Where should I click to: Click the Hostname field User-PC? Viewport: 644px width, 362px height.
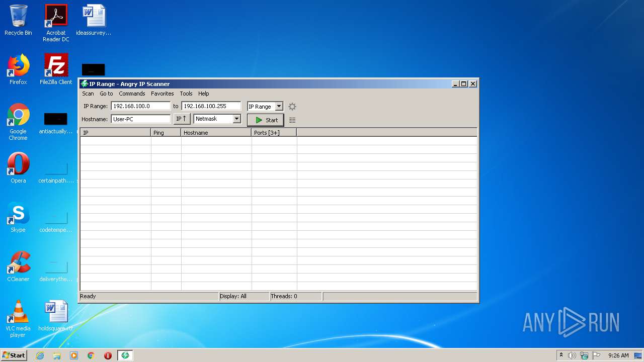pyautogui.click(x=141, y=119)
